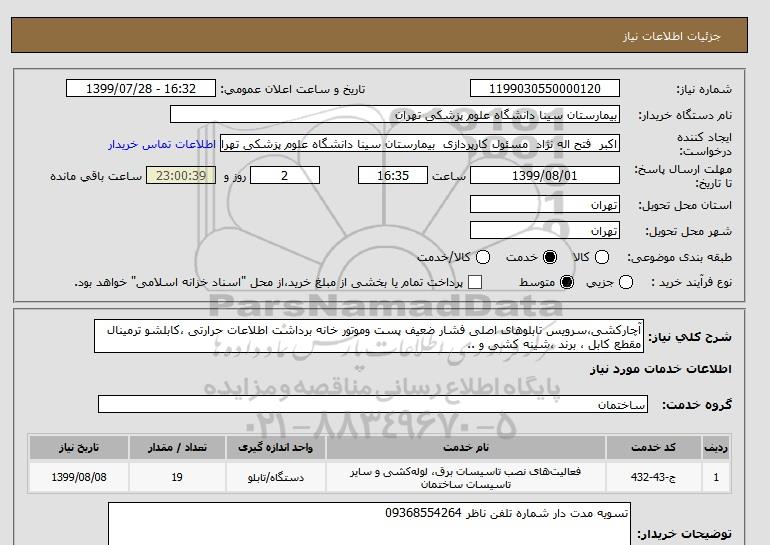The width and height of the screenshot is (770, 545).
Task: Click the طبقه بندی موضوعی label
Action: 680,257
